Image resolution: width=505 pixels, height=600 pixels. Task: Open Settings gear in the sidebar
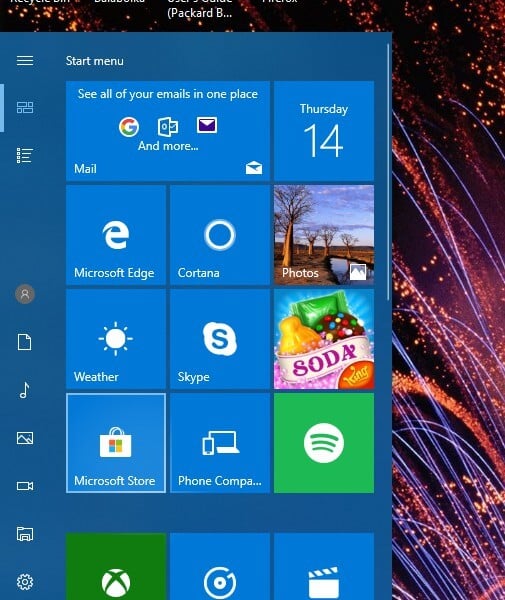click(x=25, y=582)
